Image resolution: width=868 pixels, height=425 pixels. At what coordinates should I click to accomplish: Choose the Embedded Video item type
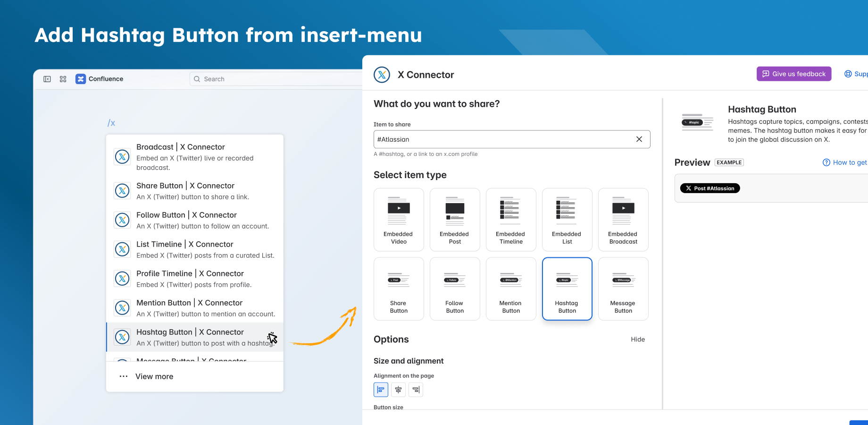[x=399, y=220]
